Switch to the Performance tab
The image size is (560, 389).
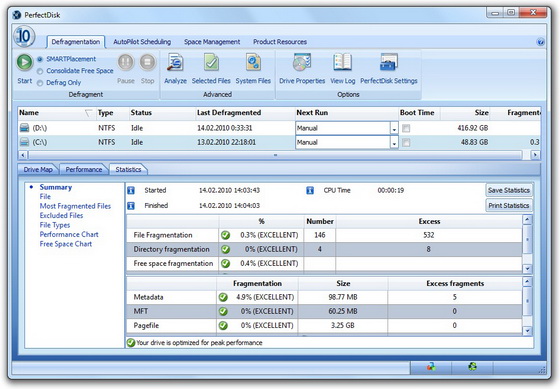[x=84, y=169]
